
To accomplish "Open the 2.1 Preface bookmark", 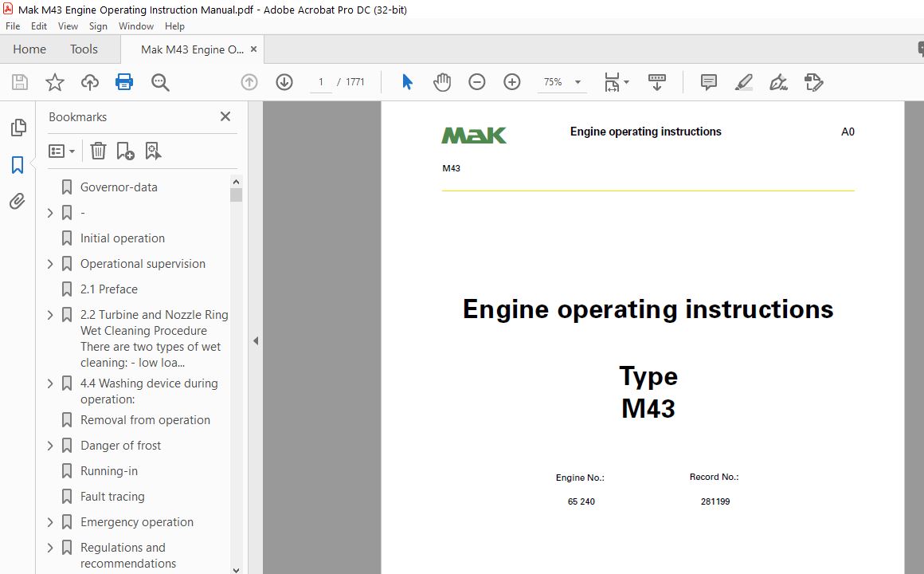I will 109,289.
